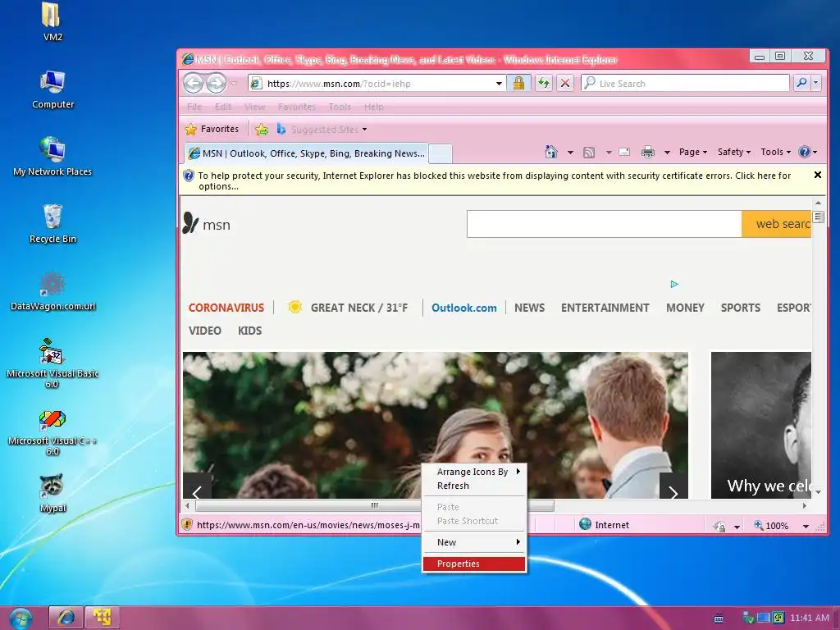
Task: Open the Favorites star button
Action: [x=212, y=129]
